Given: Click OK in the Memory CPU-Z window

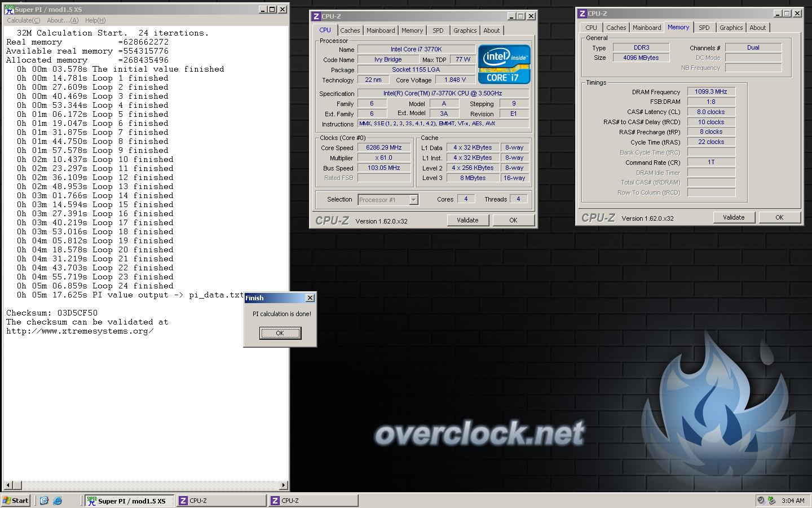Looking at the screenshot, I should coord(779,217).
